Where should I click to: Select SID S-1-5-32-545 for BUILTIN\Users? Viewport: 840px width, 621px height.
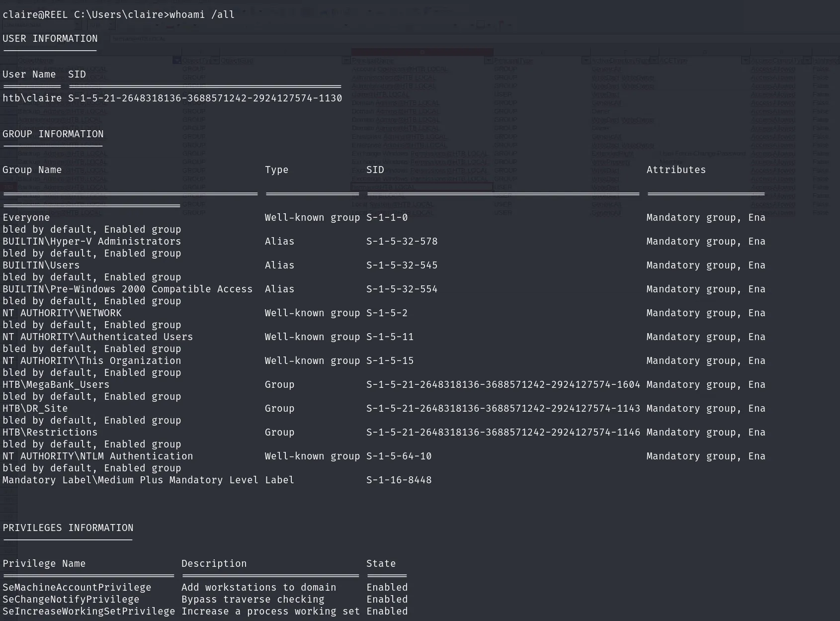pos(402,265)
